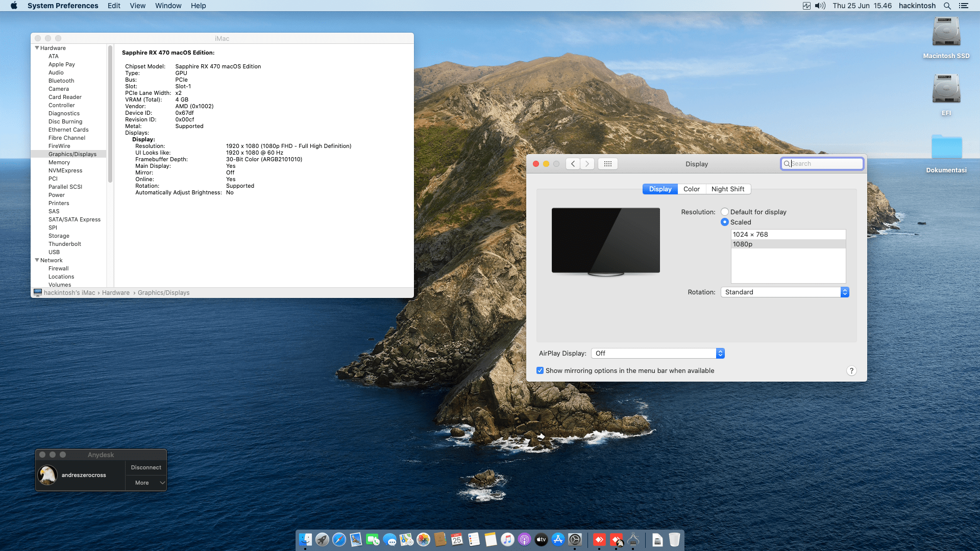This screenshot has height=551, width=980.
Task: Click the AnyDesk Dock icon with eagle badge
Action: tap(617, 539)
